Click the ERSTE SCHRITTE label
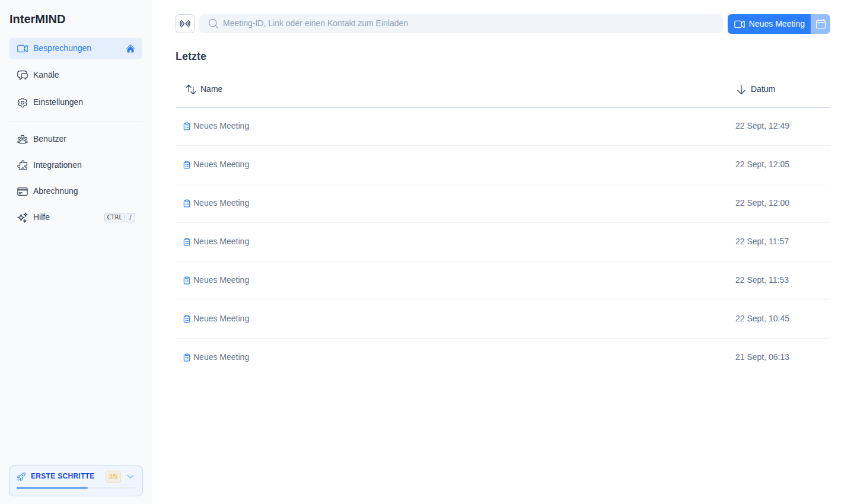Image resolution: width=854 pixels, height=504 pixels. [63, 476]
